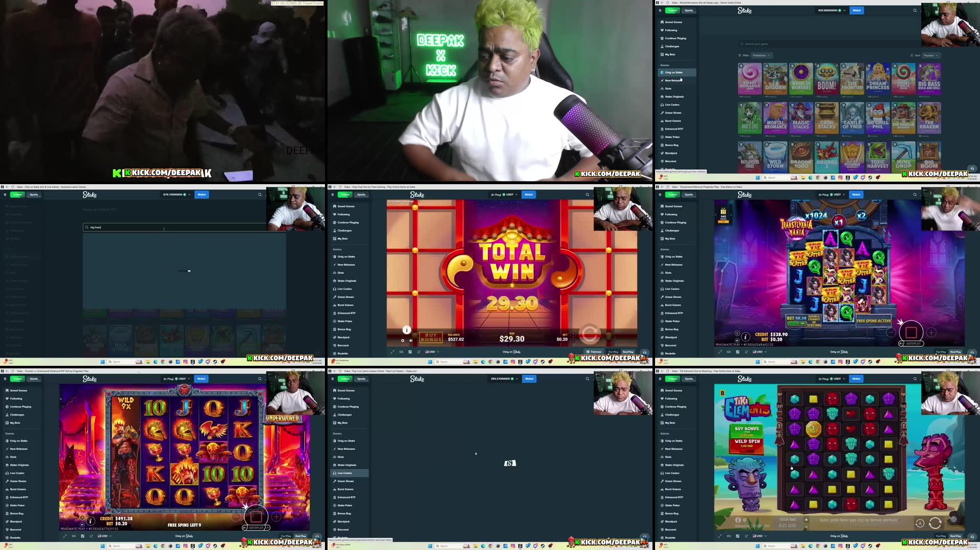Open the info panel on Transylvania Mania
Image resolution: width=980 pixels, height=550 pixels.
click(746, 337)
